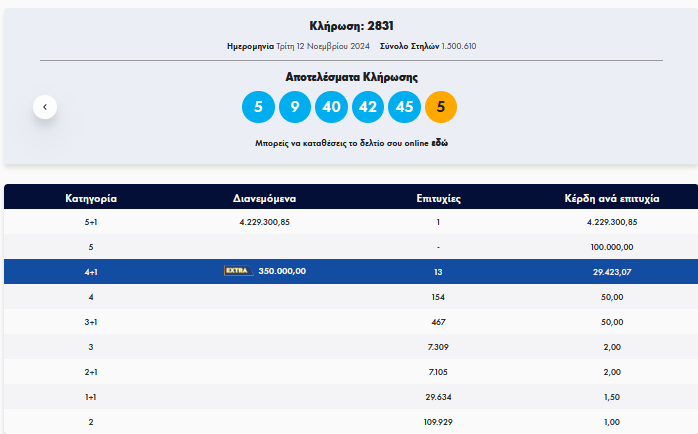The width and height of the screenshot is (698, 434).
Task: Click the draw title Κλήρωση: 2831
Action: coord(350,25)
